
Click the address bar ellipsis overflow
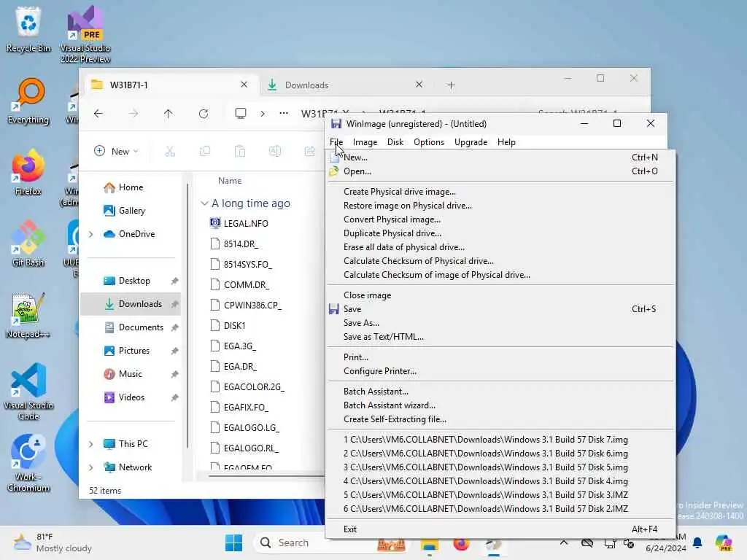pyautogui.click(x=284, y=113)
